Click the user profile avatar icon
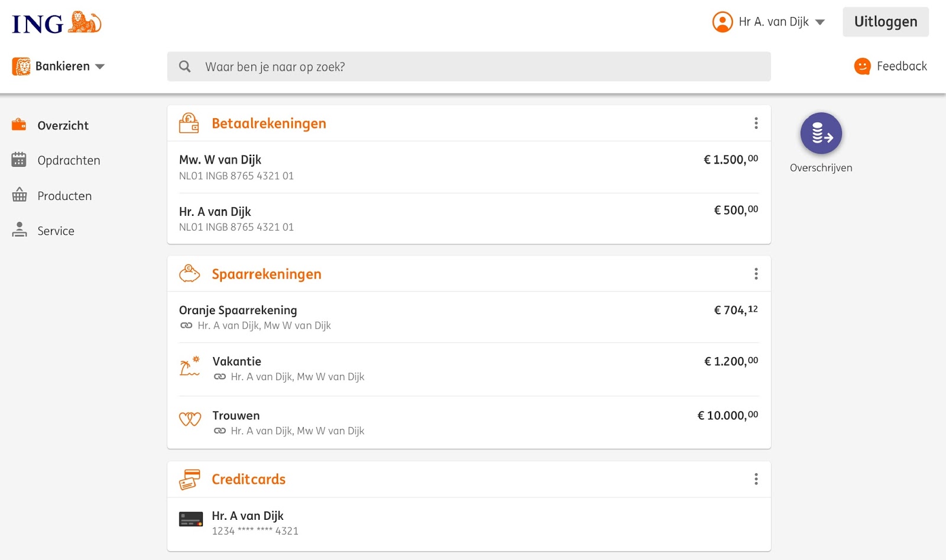 [x=722, y=22]
